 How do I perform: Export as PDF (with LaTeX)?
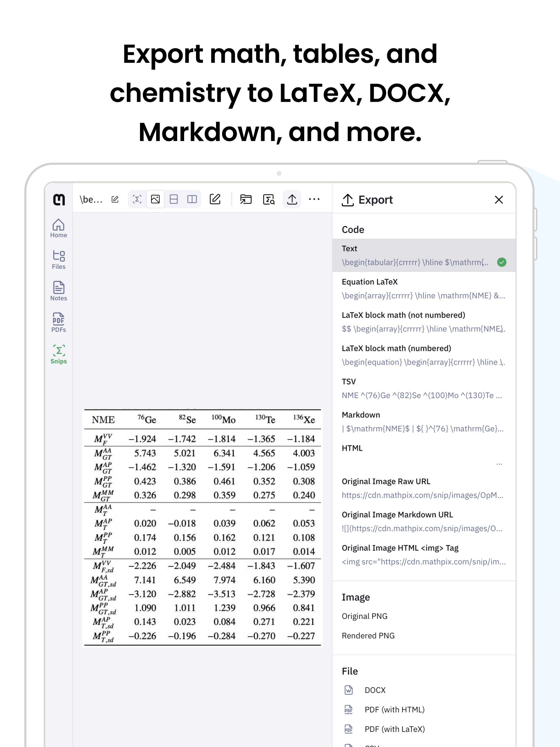[395, 729]
